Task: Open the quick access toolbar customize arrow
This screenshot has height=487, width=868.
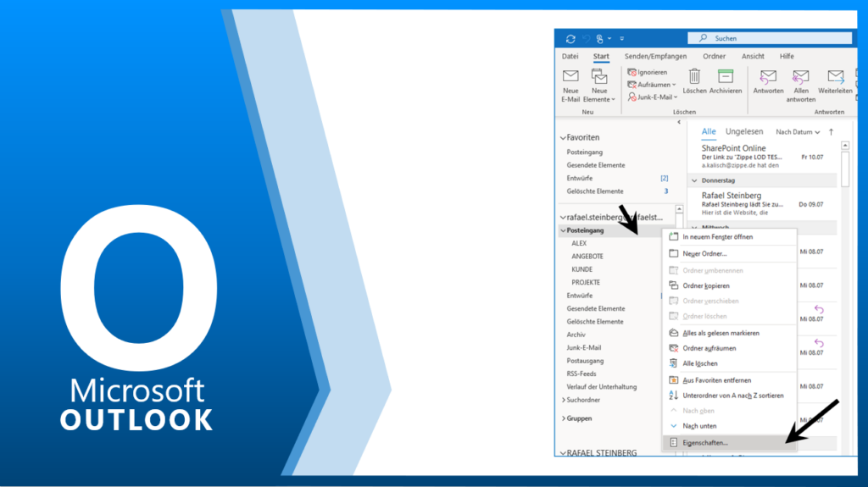Action: click(621, 39)
